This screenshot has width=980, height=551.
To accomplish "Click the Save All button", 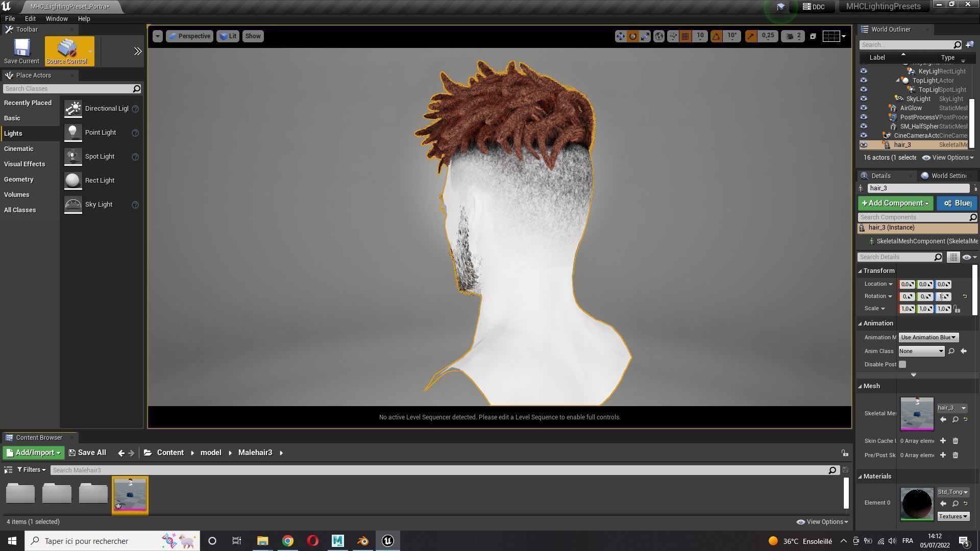I will (87, 453).
